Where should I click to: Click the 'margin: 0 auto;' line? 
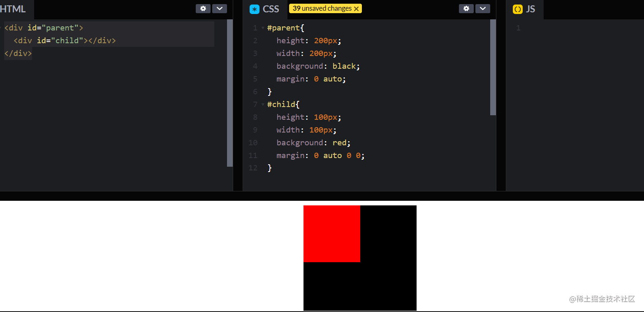coord(311,79)
